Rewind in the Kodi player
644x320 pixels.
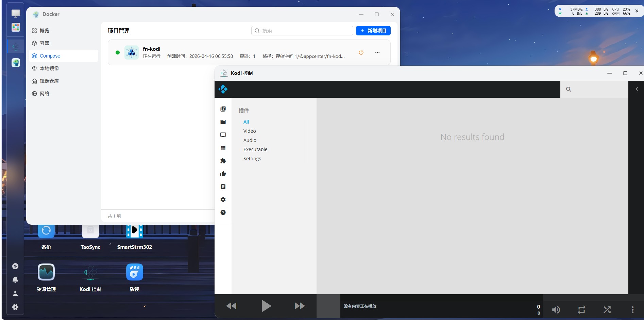tap(231, 306)
